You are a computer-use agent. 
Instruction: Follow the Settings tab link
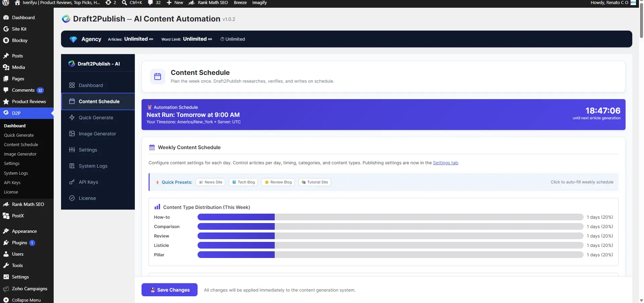pos(445,163)
